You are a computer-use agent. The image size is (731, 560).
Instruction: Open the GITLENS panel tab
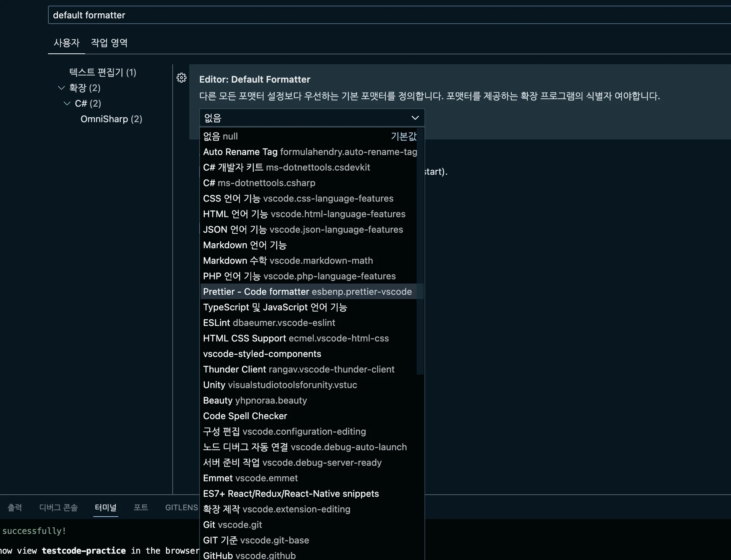(181, 507)
